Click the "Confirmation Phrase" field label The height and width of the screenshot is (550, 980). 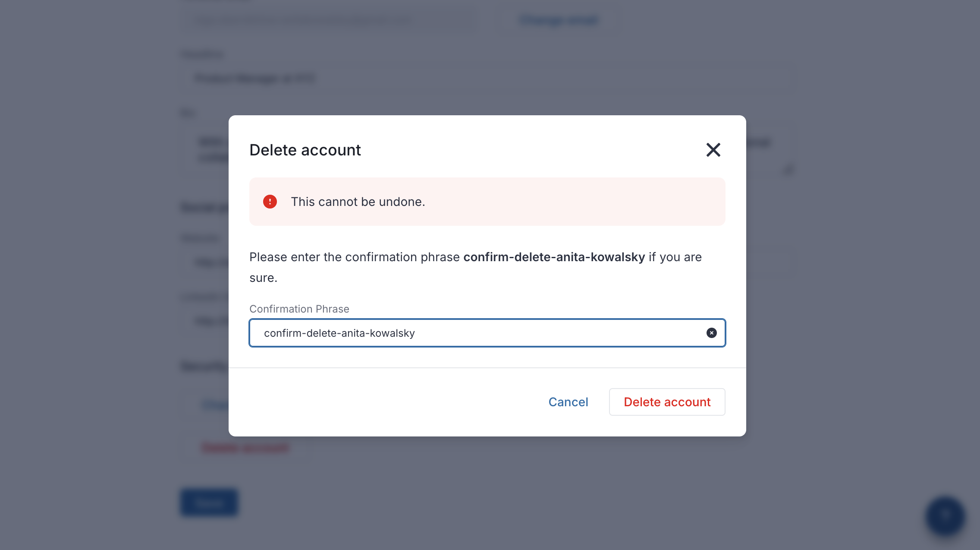point(299,309)
